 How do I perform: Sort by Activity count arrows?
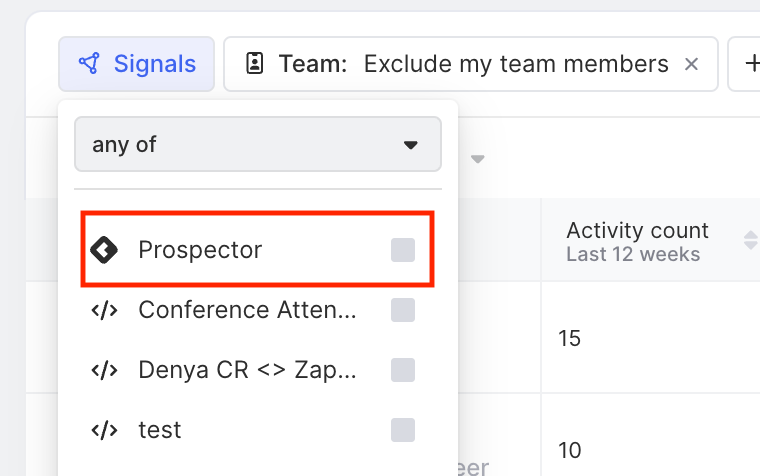[750, 240]
